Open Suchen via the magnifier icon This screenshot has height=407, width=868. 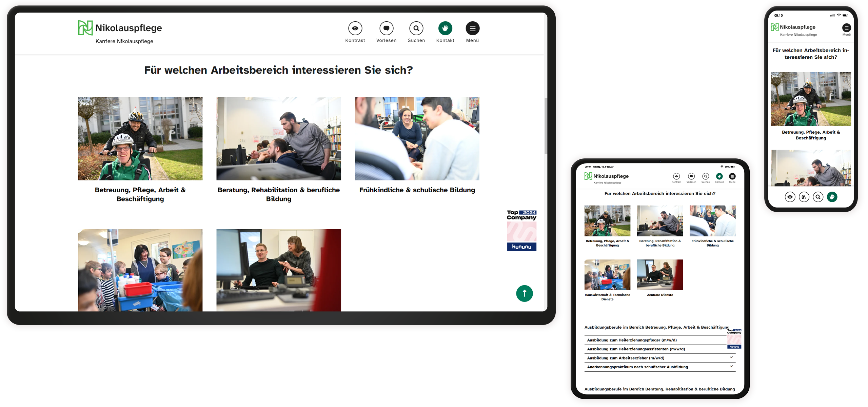coord(416,28)
